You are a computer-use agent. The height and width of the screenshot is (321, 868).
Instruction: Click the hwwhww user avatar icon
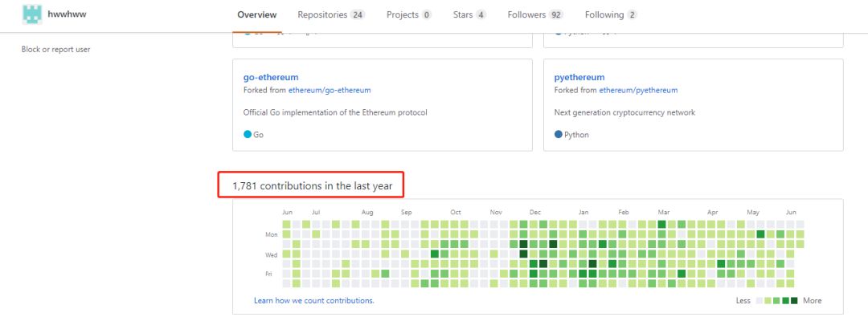pos(32,14)
